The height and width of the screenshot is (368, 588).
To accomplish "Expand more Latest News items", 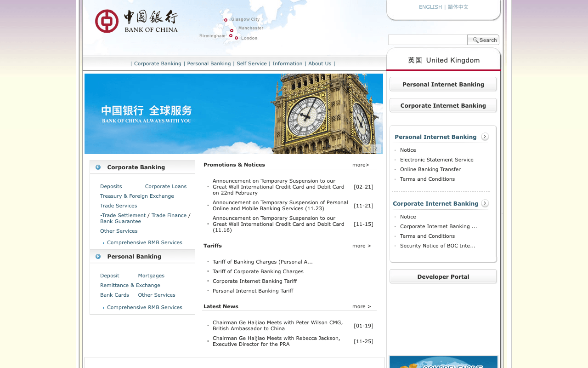I will click(x=361, y=306).
